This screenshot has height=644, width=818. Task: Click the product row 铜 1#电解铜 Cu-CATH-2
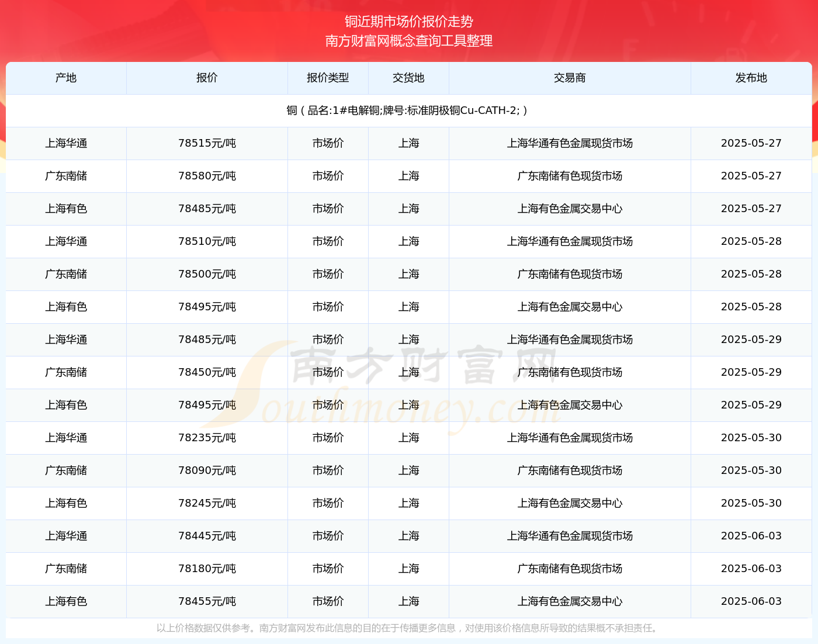pyautogui.click(x=408, y=110)
